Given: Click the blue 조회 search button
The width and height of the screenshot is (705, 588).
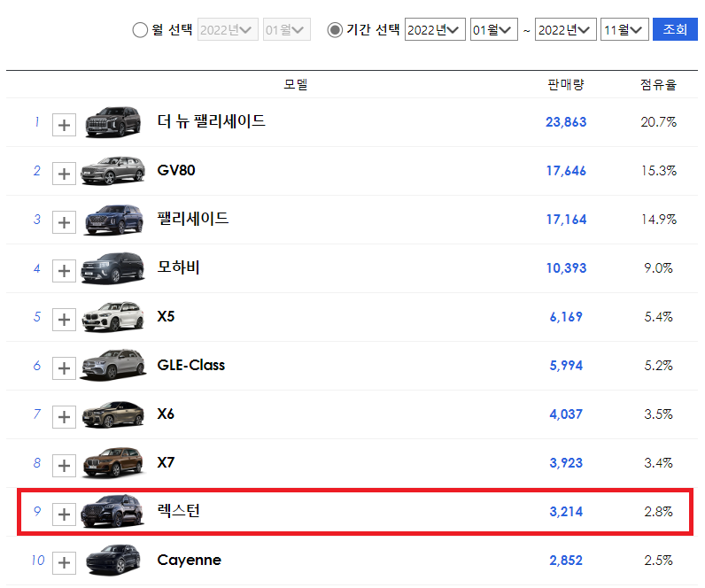Looking at the screenshot, I should coord(675,30).
